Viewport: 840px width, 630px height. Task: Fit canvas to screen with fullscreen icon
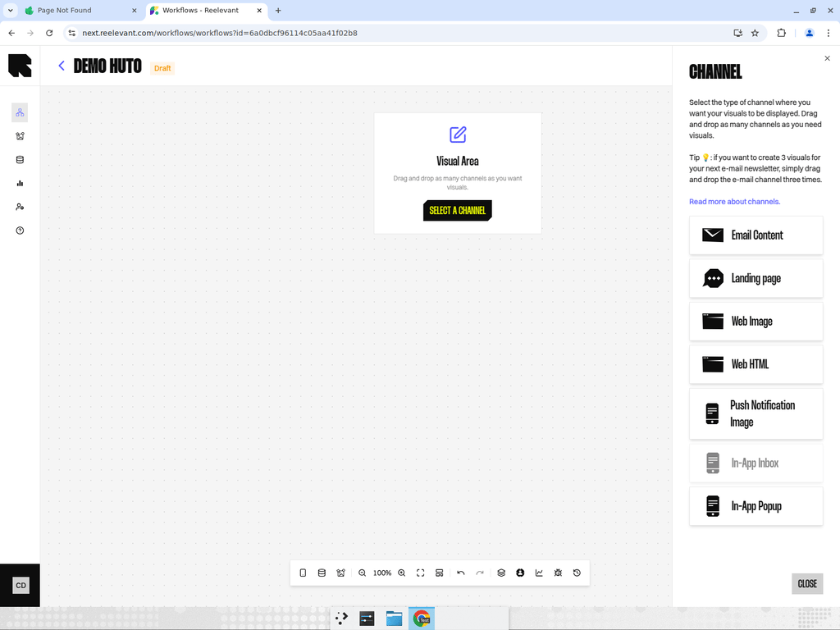coord(421,573)
